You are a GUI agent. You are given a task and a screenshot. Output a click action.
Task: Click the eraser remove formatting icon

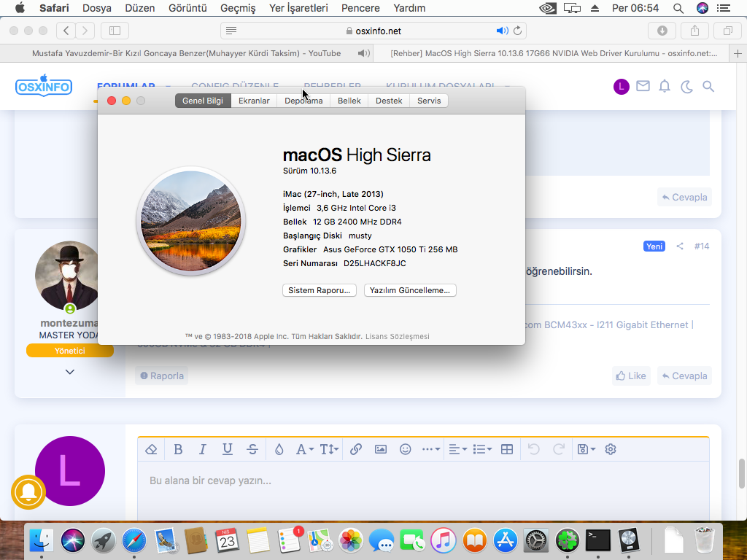151,449
